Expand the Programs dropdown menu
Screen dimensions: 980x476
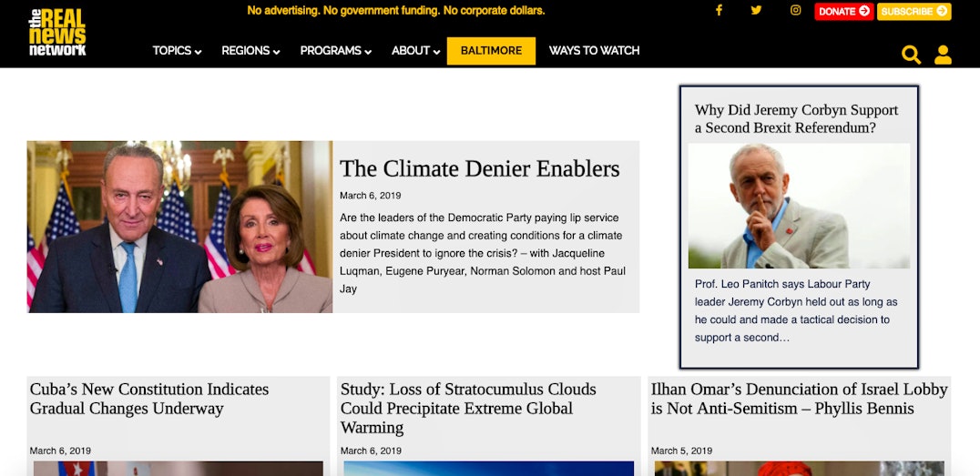336,51
